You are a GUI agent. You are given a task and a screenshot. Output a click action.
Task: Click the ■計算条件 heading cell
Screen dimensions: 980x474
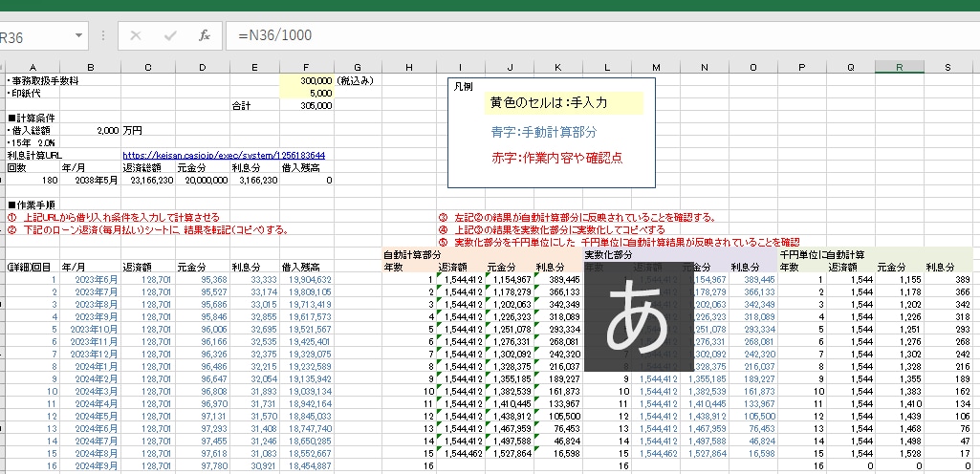[33, 118]
